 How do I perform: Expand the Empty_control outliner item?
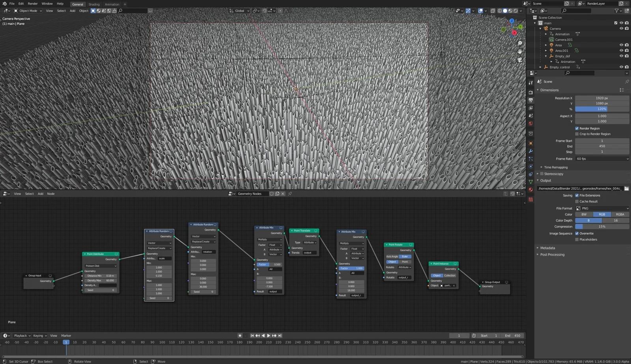coord(541,67)
